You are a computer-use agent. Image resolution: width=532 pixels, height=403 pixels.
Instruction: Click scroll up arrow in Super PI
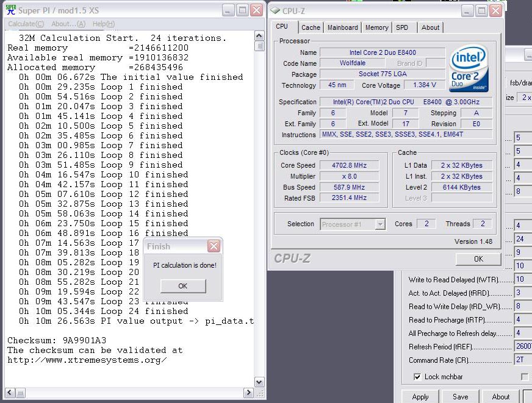(x=259, y=35)
